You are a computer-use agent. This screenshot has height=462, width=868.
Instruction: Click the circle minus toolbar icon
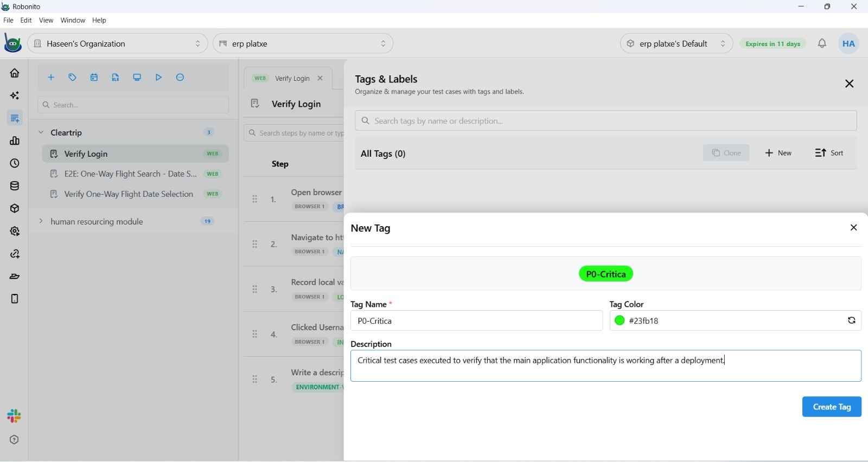[x=180, y=78]
